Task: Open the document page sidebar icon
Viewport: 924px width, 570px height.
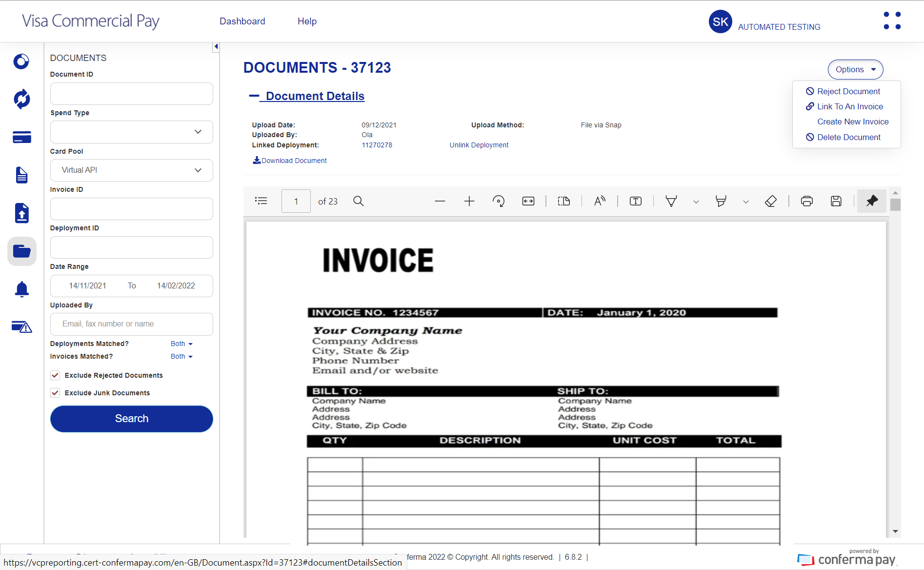Action: pos(21,175)
